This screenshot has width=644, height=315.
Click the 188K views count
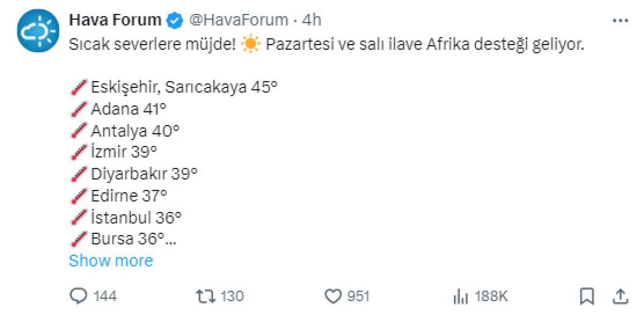(x=492, y=296)
